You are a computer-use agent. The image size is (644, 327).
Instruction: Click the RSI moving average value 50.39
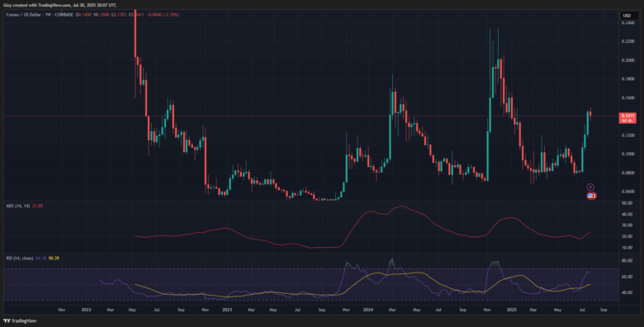click(x=54, y=258)
